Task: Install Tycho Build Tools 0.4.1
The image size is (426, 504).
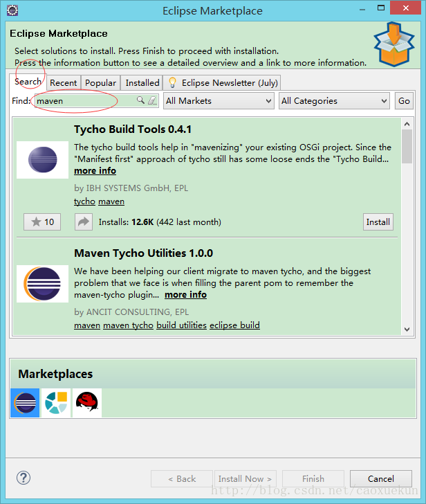Action: point(378,222)
